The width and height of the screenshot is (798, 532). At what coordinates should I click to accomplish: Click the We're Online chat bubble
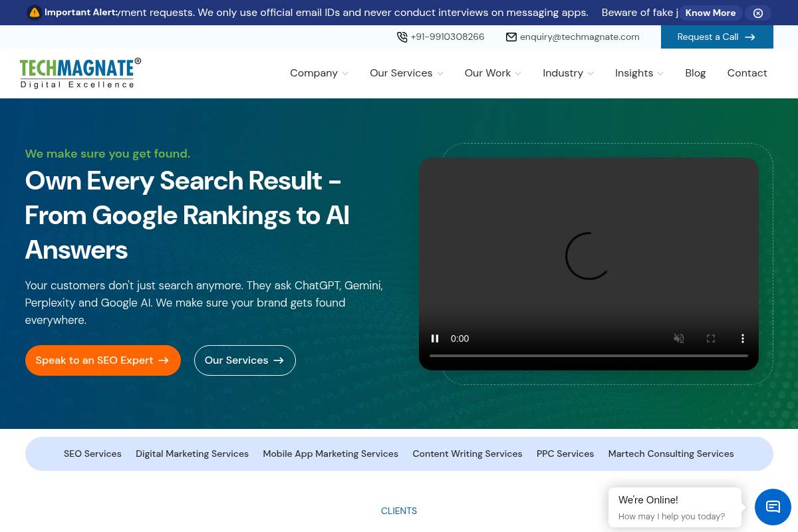coord(675,507)
